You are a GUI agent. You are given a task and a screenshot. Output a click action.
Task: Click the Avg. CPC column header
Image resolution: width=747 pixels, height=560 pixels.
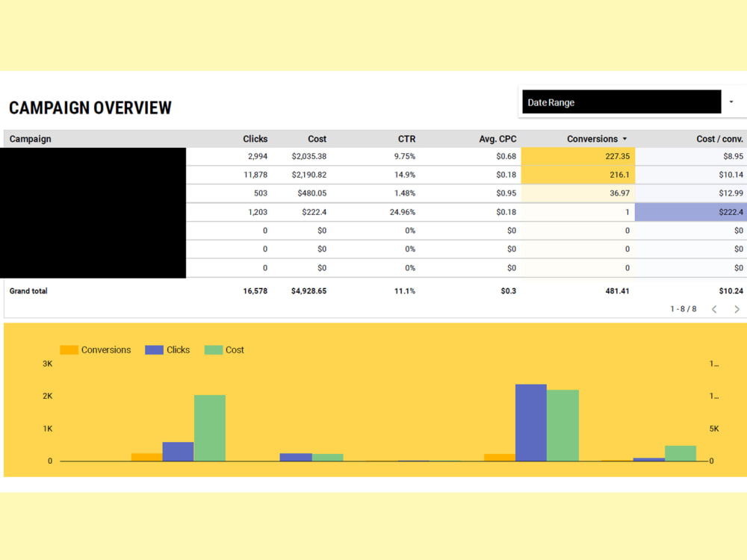pos(498,139)
